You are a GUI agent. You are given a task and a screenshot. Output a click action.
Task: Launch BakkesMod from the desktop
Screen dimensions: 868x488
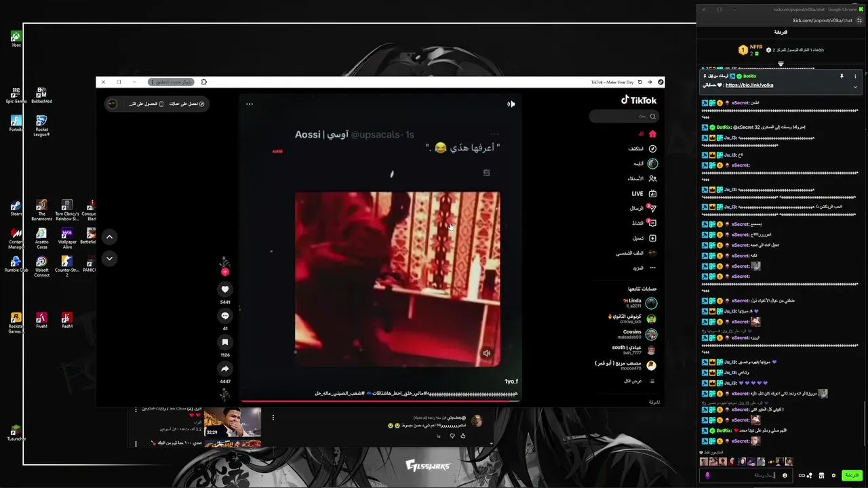tap(41, 96)
